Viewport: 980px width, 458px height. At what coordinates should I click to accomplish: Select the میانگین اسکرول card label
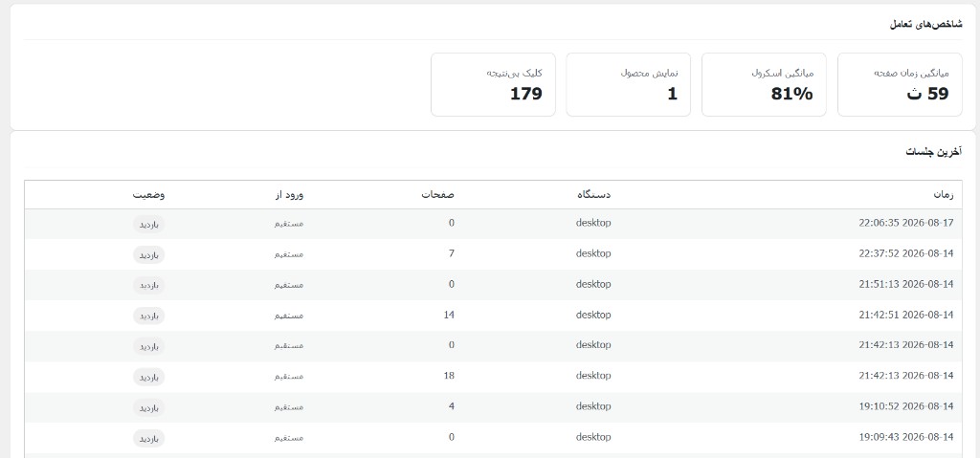(783, 73)
